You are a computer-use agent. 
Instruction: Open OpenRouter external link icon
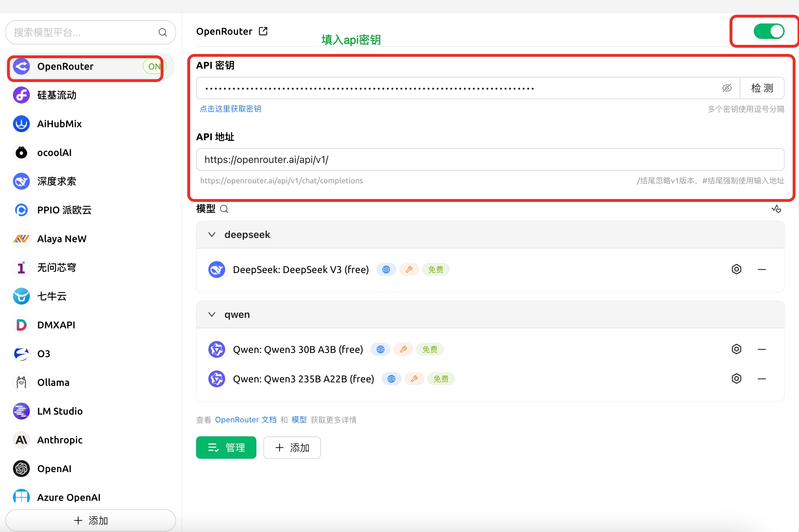[x=263, y=32]
